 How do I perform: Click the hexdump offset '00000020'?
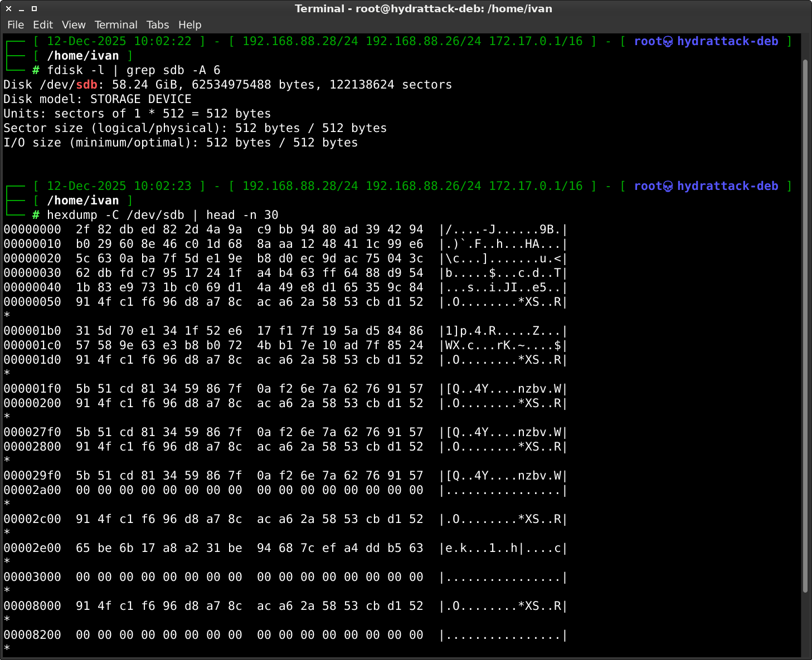[x=32, y=258]
